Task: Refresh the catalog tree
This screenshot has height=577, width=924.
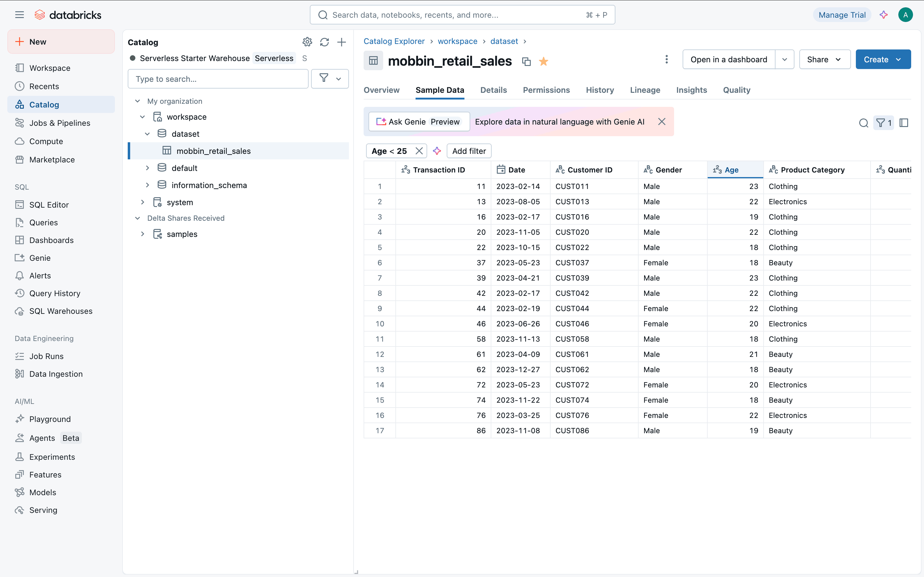Action: 324,42
